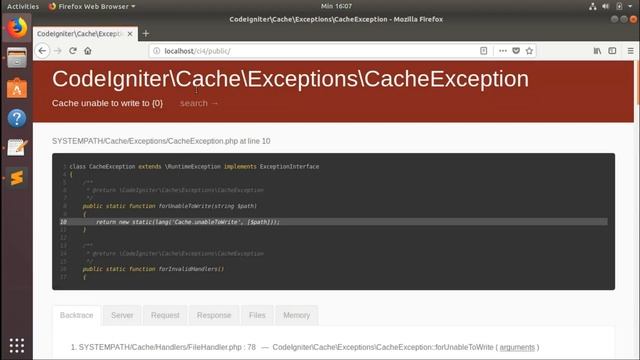Click the CodeIgniter\Cache\Exceptions\CacheException heading

tap(290, 79)
